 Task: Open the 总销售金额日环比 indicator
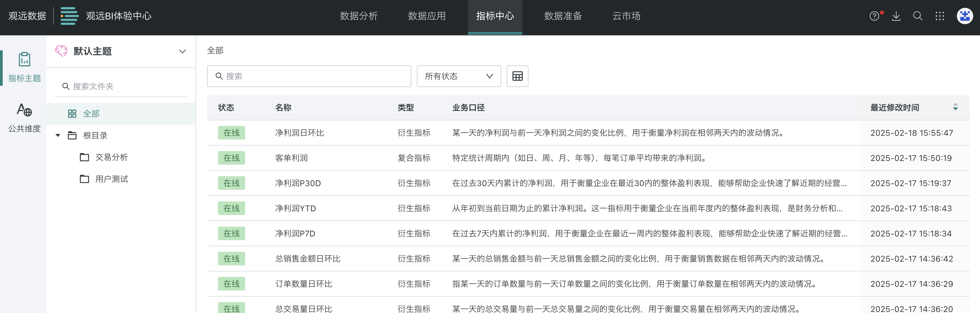point(308,259)
